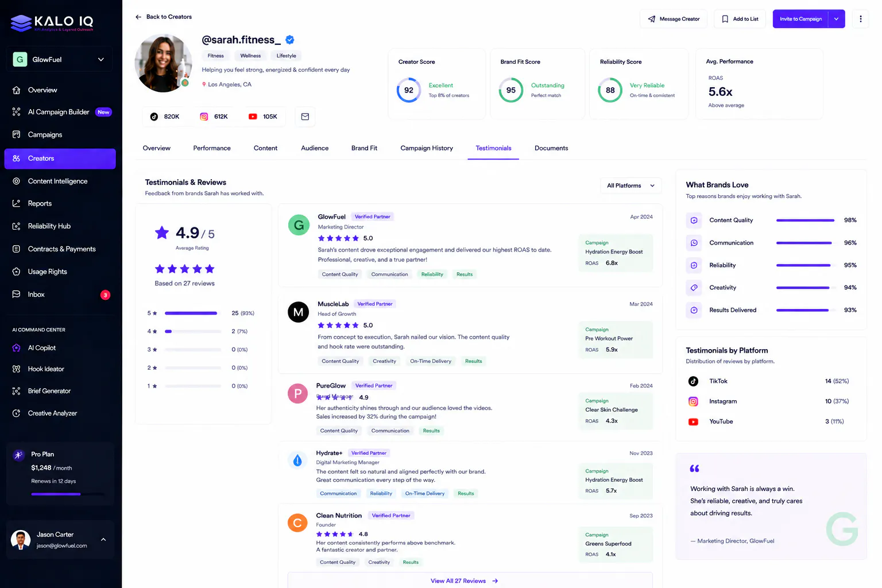Viewport: 882px width, 588px height.
Task: Click the Hydrate+ water drop avatar
Action: coord(297,460)
